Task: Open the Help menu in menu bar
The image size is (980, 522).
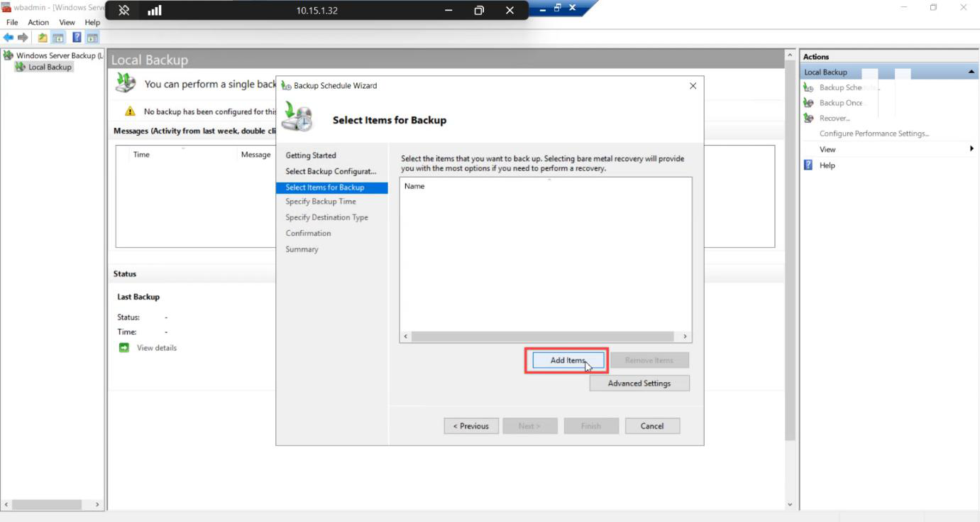Action: coord(92,23)
